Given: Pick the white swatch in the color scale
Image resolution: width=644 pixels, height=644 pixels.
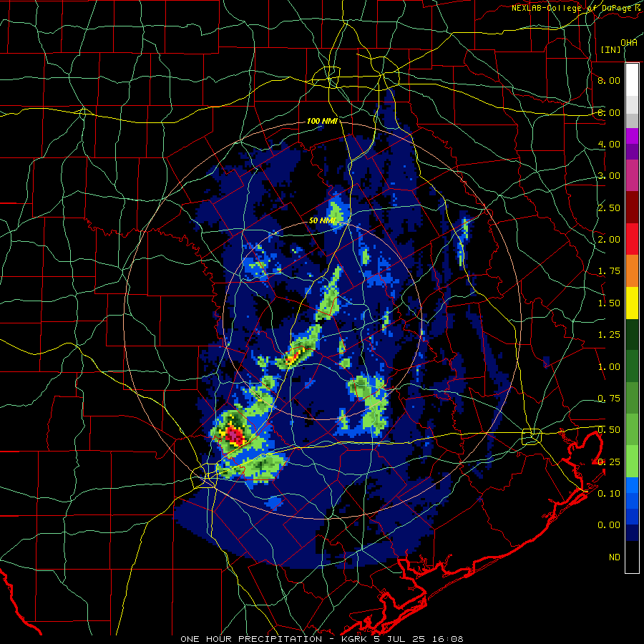Looking at the screenshot, I should pos(632,79).
